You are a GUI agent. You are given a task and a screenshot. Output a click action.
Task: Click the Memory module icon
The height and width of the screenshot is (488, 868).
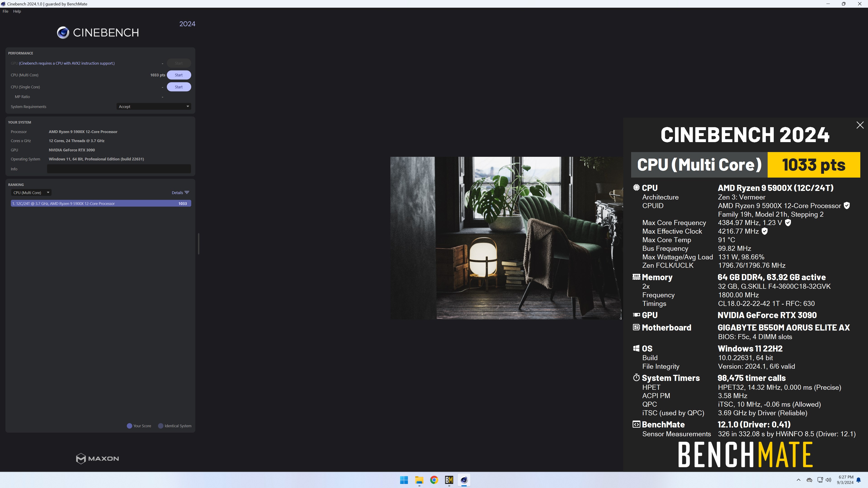[x=636, y=277]
